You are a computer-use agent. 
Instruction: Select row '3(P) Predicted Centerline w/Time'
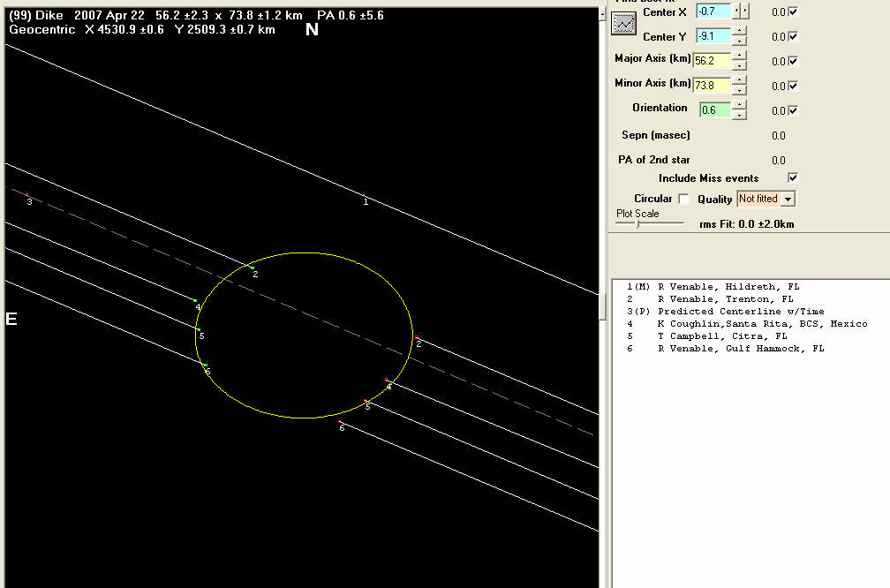(725, 312)
